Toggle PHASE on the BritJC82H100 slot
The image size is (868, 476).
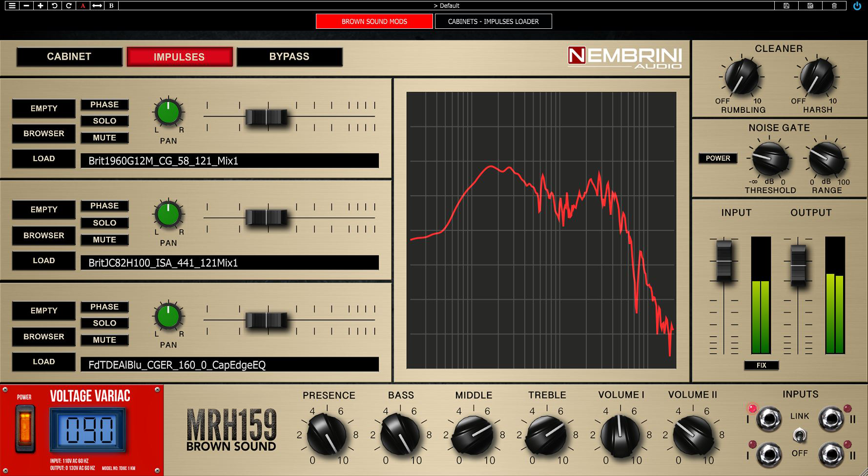(x=104, y=206)
